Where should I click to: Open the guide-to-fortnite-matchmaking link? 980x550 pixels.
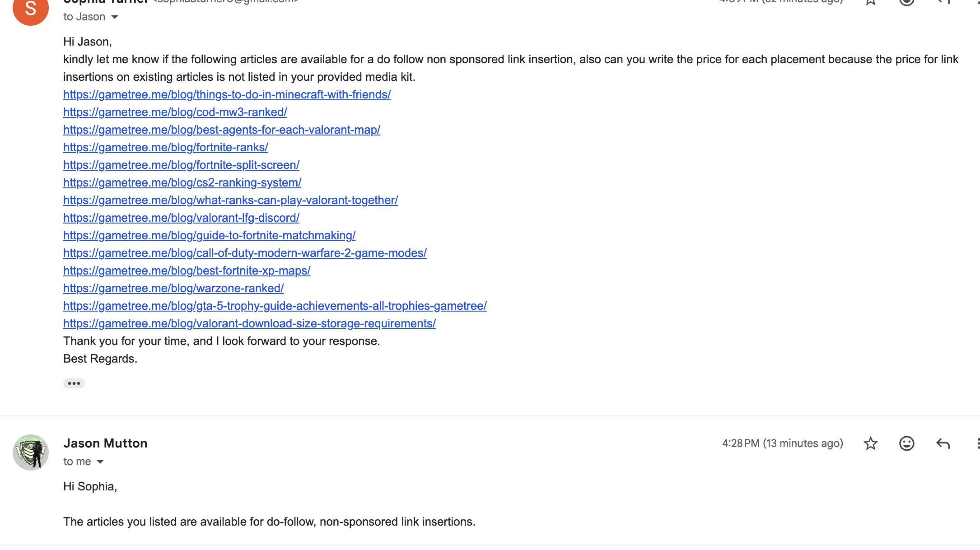[209, 235]
